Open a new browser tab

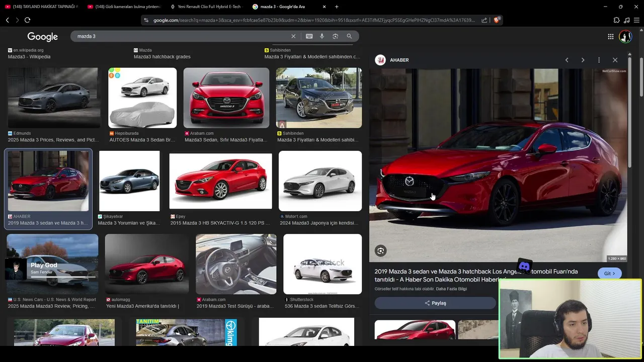(337, 7)
